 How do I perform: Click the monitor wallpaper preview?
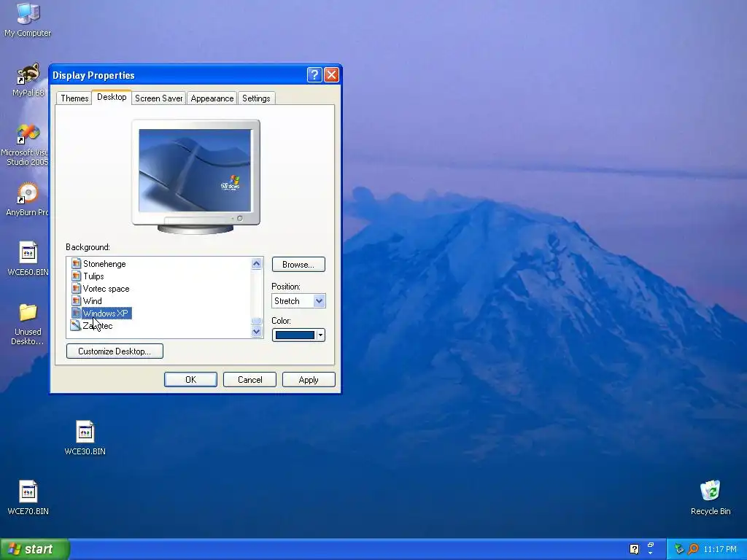click(195, 171)
